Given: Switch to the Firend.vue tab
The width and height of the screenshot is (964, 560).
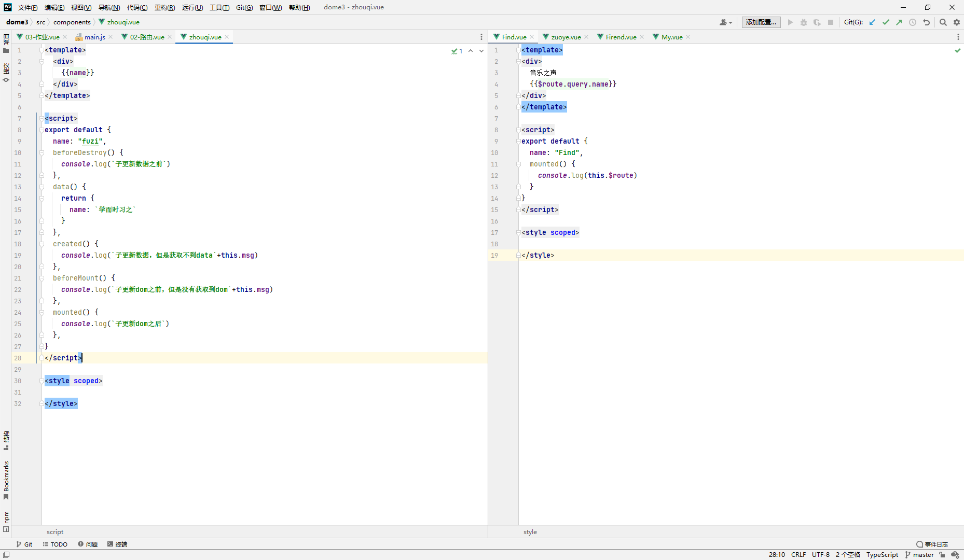Looking at the screenshot, I should (x=621, y=37).
